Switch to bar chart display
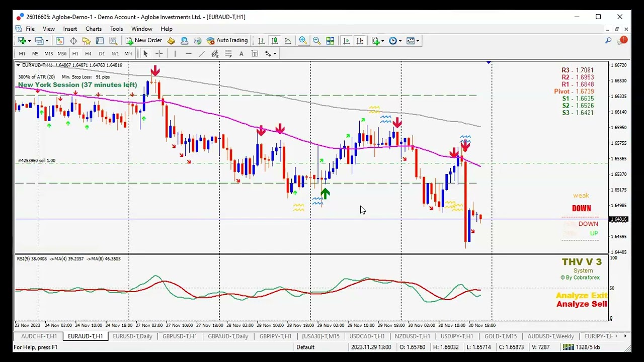The height and width of the screenshot is (362, 644). [261, 41]
